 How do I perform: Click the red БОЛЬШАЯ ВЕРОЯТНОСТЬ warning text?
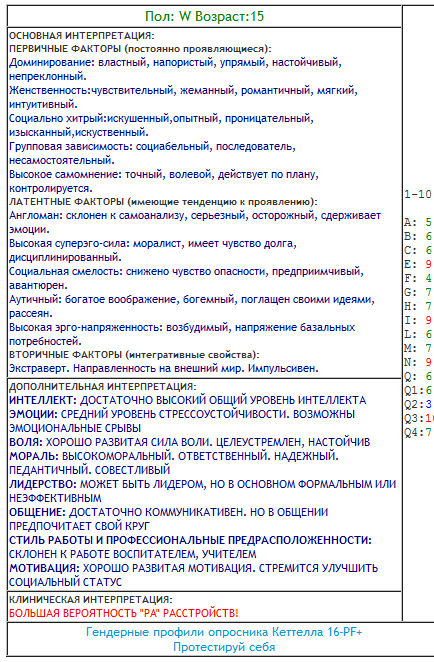(124, 613)
